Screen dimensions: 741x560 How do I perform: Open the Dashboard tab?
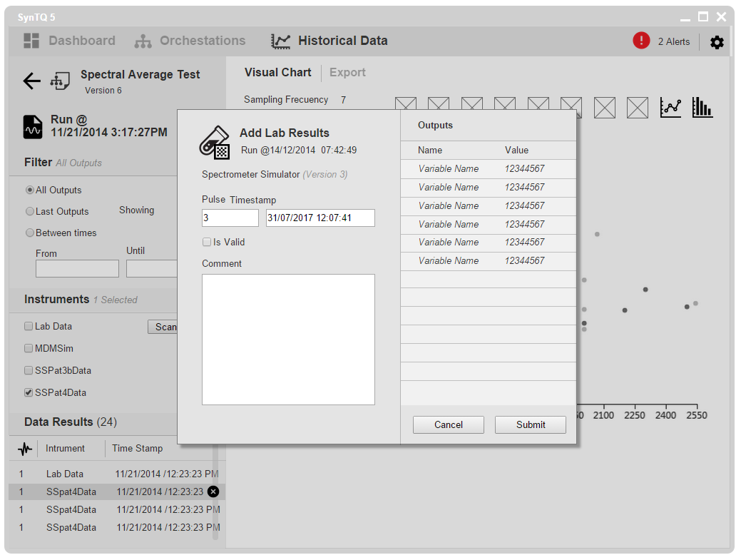pos(69,41)
